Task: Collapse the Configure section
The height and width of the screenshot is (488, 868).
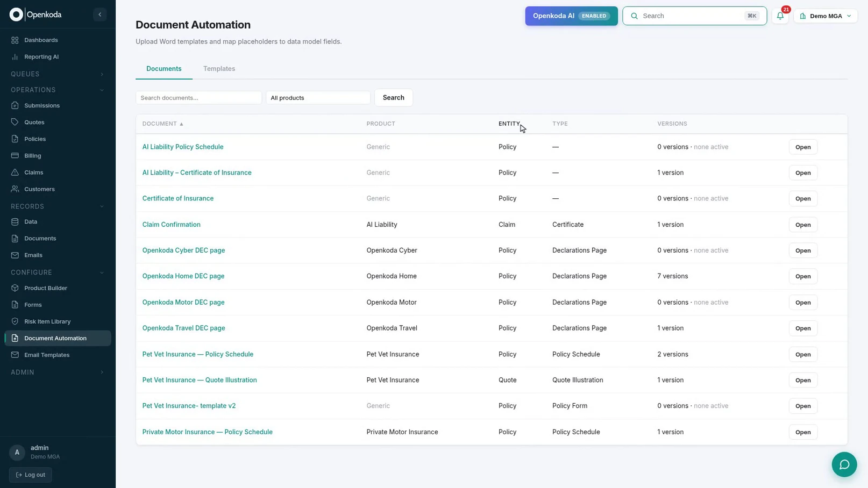Action: (58, 272)
